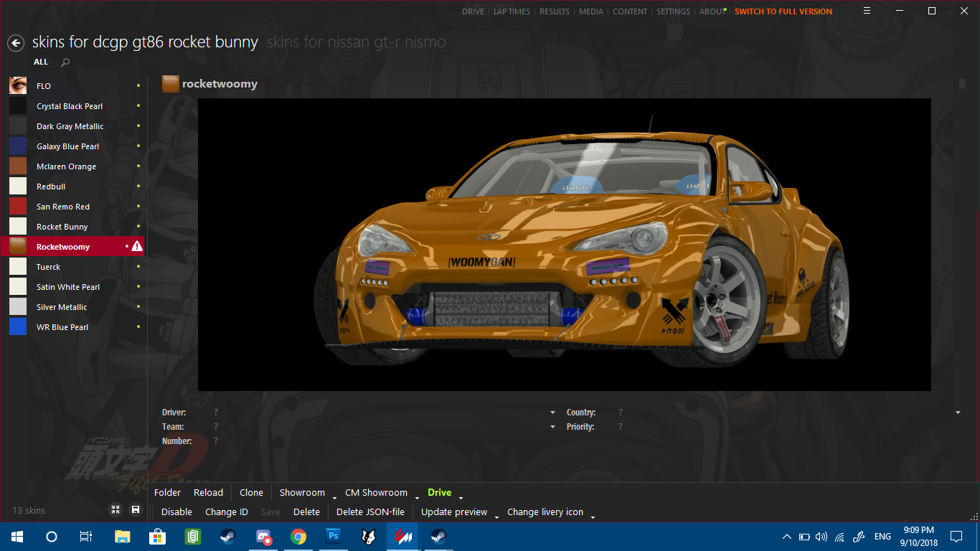The width and height of the screenshot is (980, 551).
Task: Open the DRIVE menu
Action: coord(473,11)
